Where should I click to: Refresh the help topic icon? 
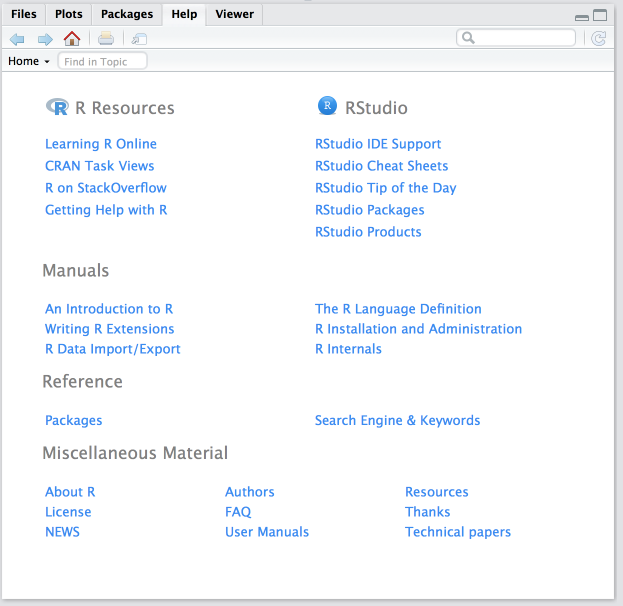pos(598,39)
